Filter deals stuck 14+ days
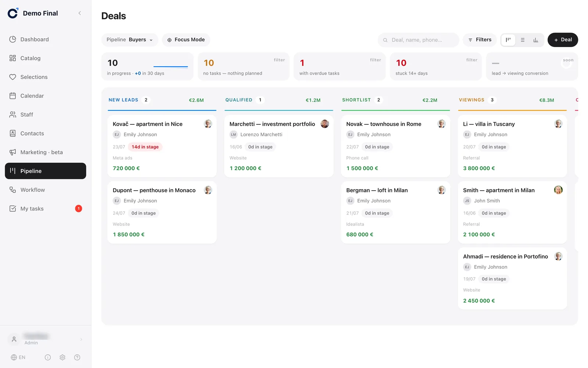Viewport: 588px width, 368px height. pos(436,66)
